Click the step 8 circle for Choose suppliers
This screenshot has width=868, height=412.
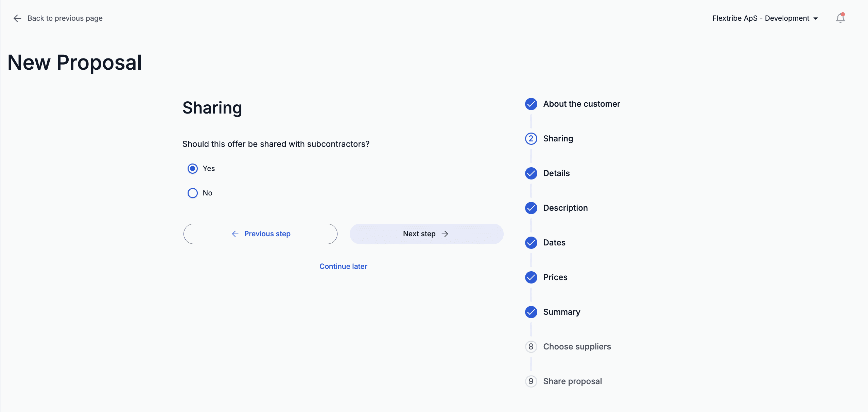pyautogui.click(x=531, y=347)
